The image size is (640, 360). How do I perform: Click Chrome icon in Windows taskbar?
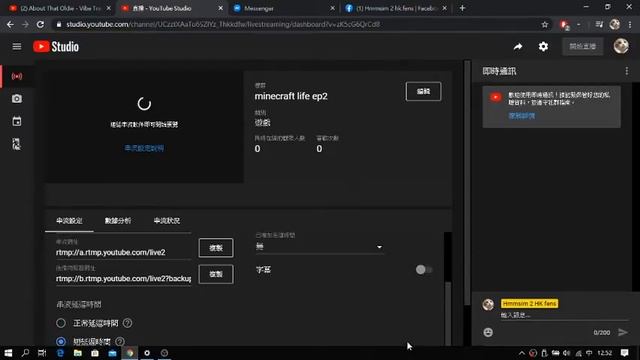click(x=130, y=353)
